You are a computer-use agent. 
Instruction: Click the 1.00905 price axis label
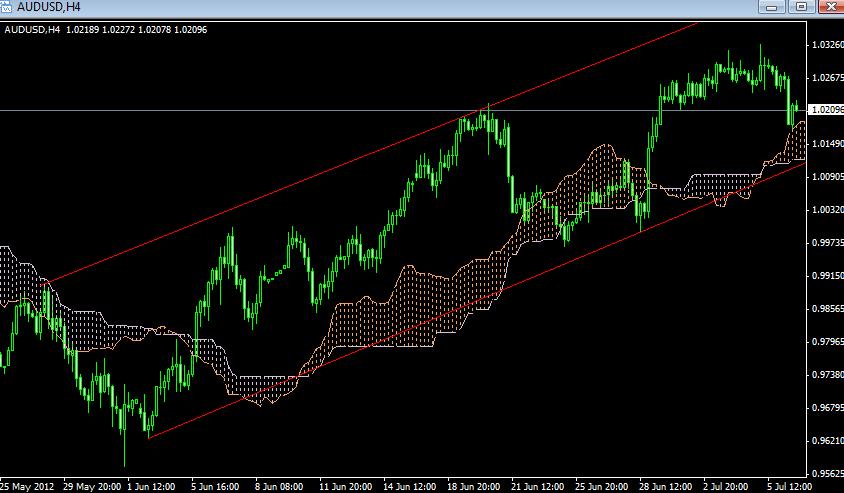[827, 177]
